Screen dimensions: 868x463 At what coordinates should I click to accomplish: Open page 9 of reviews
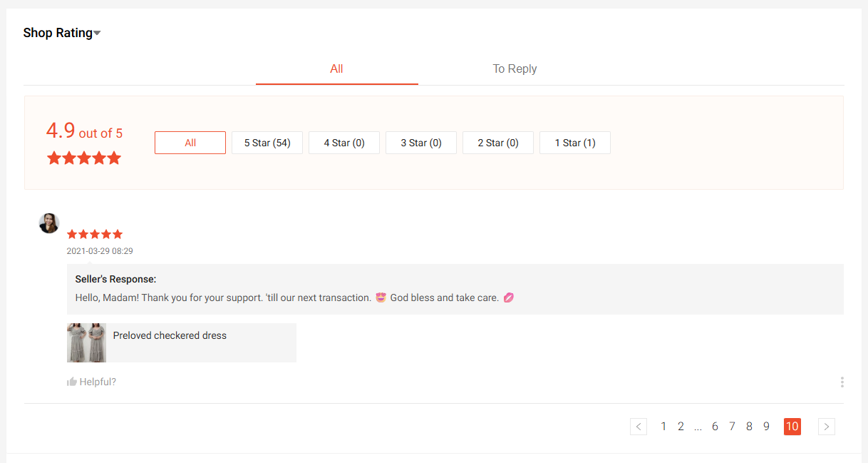[766, 427]
